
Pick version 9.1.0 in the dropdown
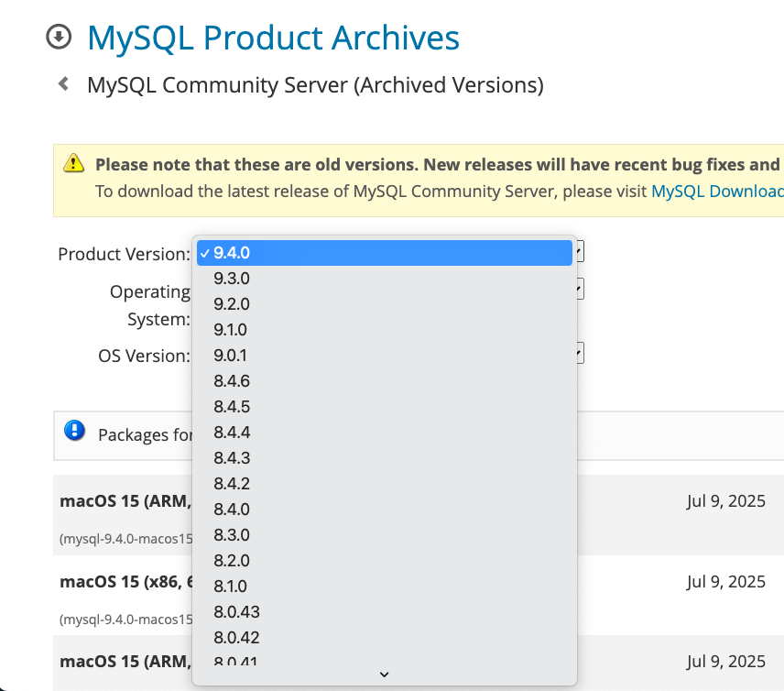(385, 330)
